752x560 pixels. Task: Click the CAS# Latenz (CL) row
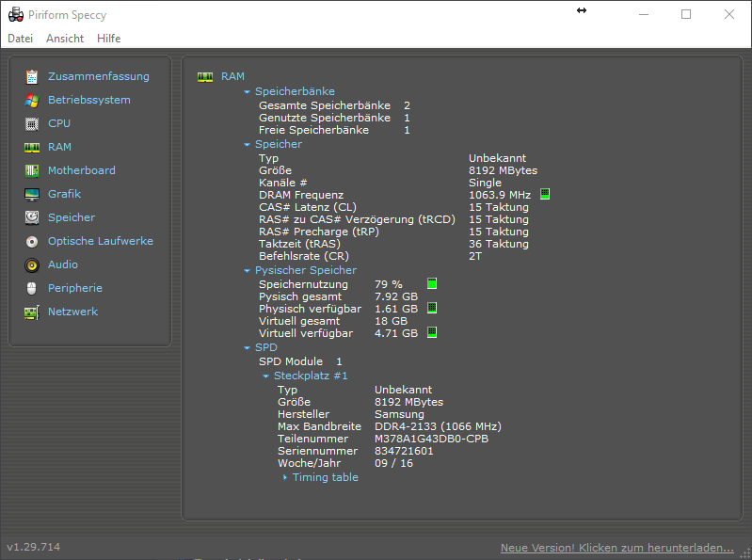click(393, 207)
